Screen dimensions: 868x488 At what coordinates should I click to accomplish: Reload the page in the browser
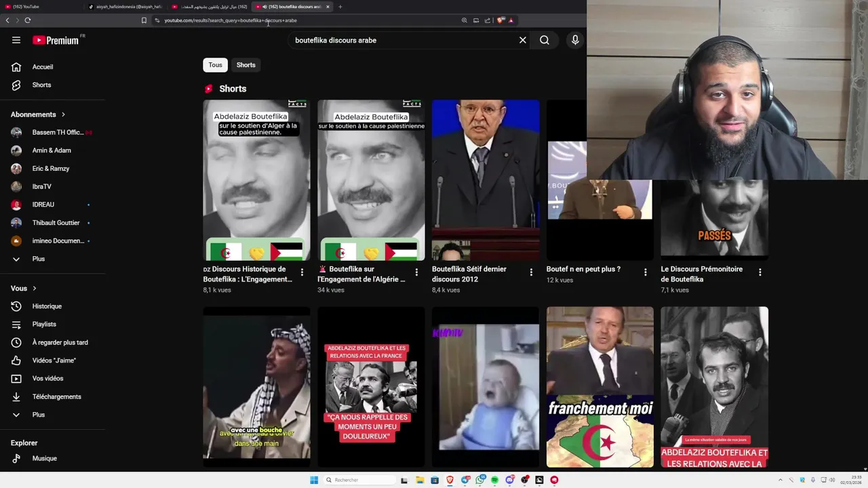27,20
